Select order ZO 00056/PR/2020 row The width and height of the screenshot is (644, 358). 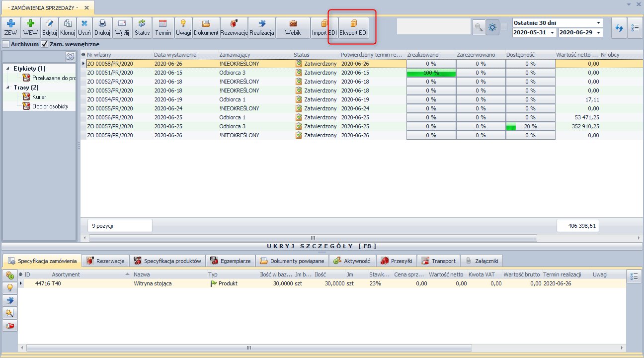point(361,117)
